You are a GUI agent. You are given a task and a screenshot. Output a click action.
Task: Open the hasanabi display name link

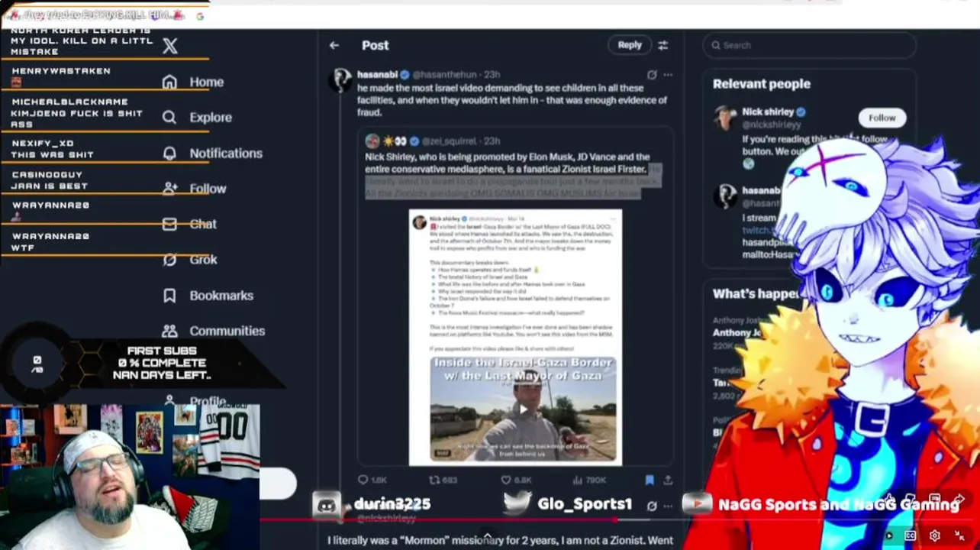pyautogui.click(x=376, y=75)
